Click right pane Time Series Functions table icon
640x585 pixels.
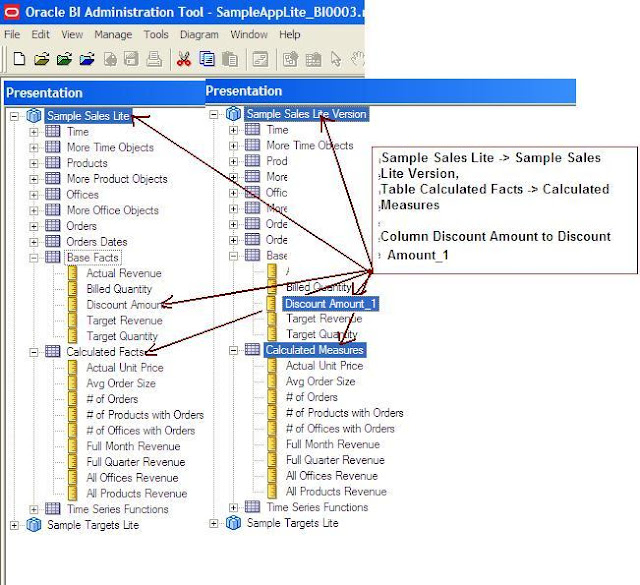click(x=252, y=507)
